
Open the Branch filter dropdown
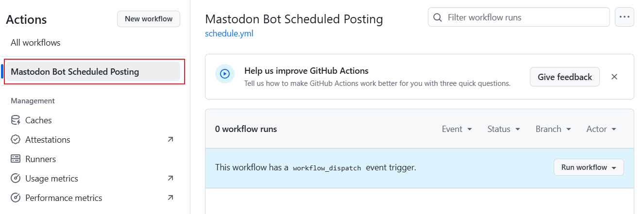(x=553, y=129)
